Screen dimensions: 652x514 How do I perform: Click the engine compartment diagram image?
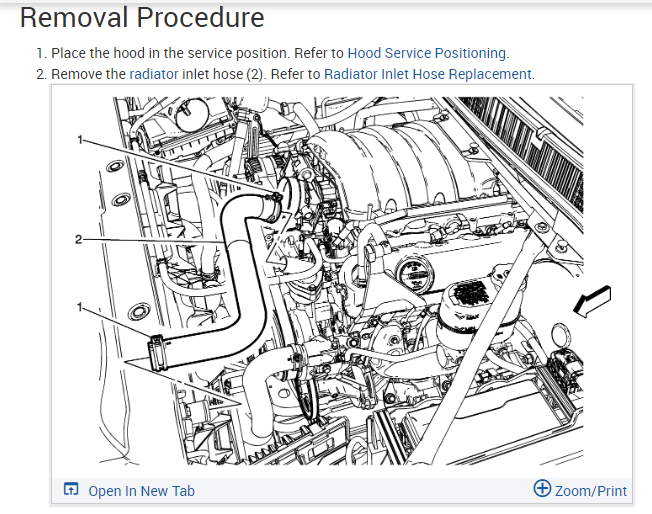[341, 281]
